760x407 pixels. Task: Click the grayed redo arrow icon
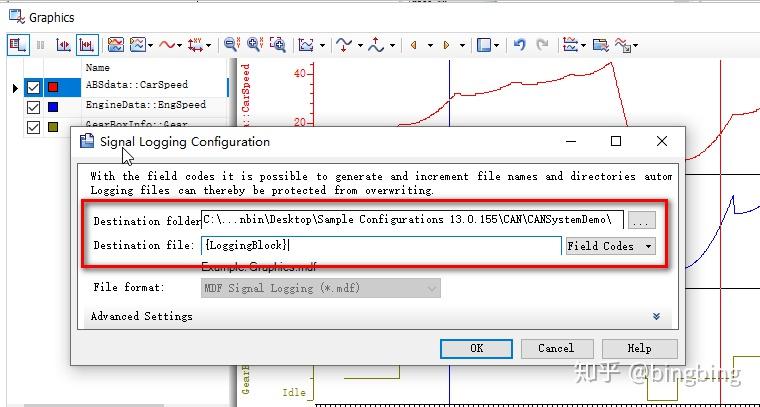coord(542,45)
